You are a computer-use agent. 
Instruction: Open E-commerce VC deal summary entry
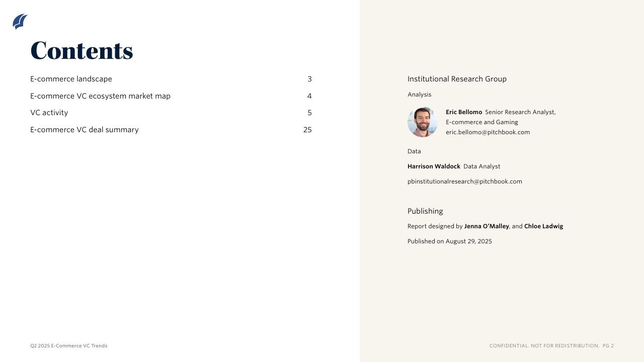[x=84, y=130]
